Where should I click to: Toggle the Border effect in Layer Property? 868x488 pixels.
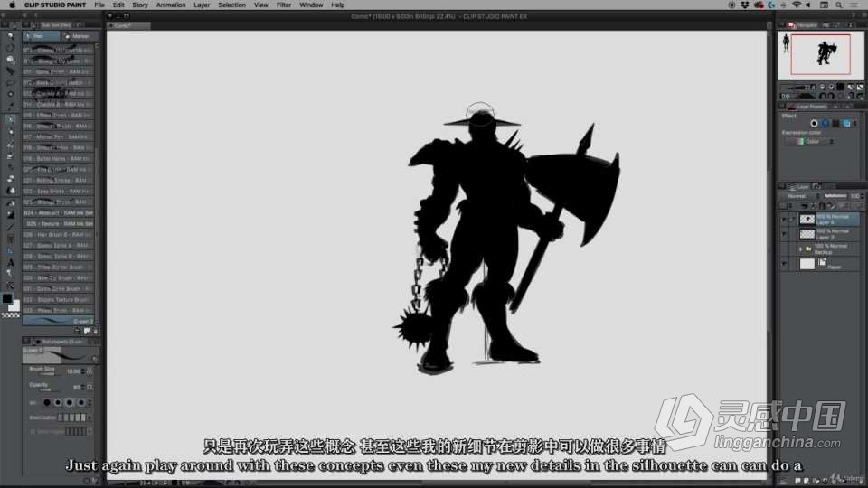pyautogui.click(x=814, y=124)
